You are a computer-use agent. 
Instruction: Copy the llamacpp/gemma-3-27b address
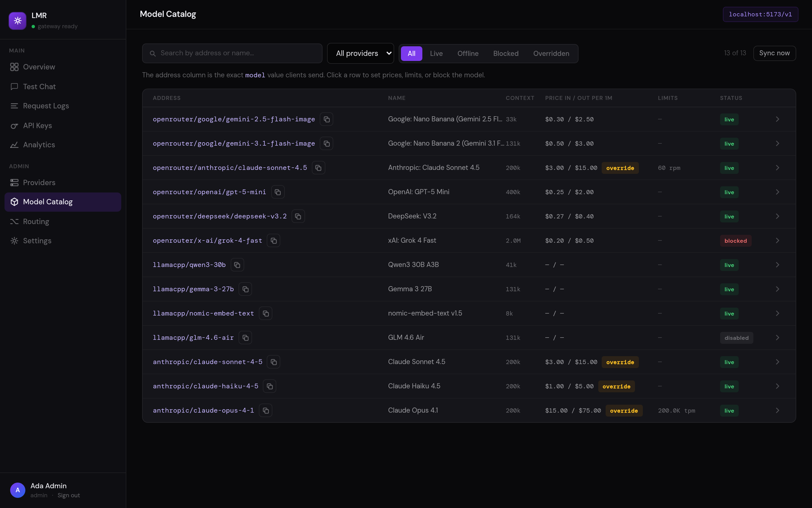pos(245,289)
